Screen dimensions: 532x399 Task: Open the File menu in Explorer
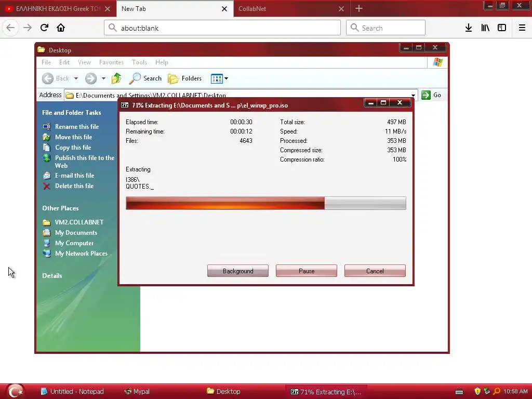(x=46, y=62)
